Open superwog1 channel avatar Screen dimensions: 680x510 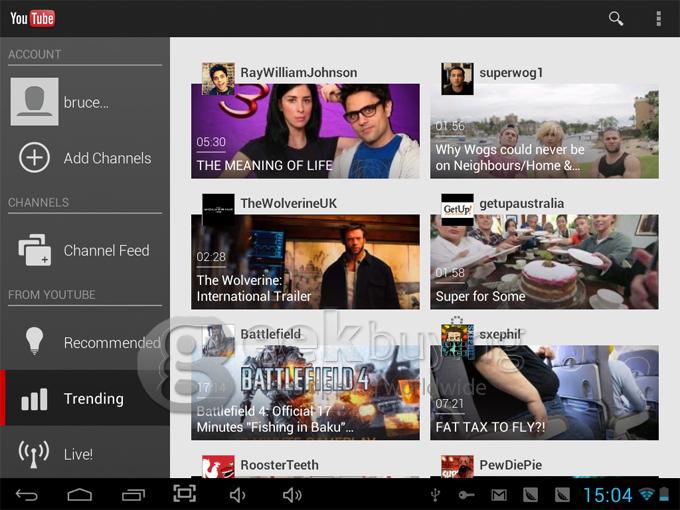click(x=457, y=79)
